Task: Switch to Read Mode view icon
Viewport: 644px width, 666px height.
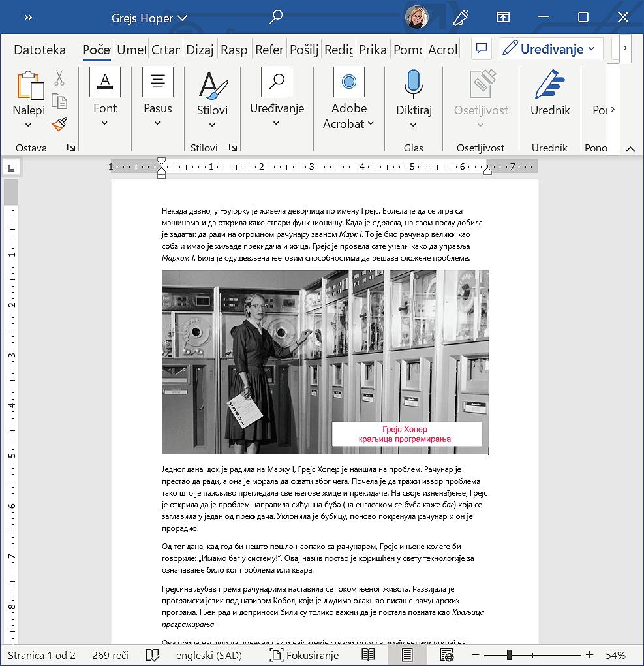Action: 368,655
